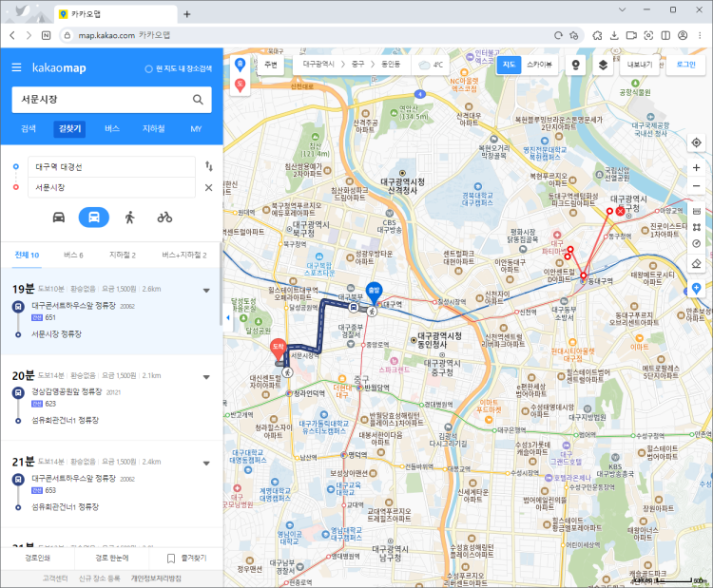
Task: Open the 대구광역시 region dropdown
Action: 318,65
